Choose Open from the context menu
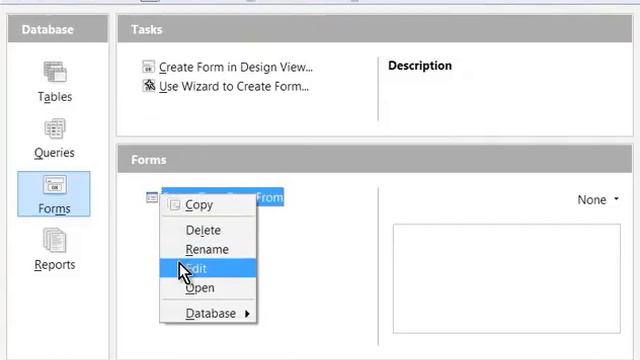 (208, 288)
